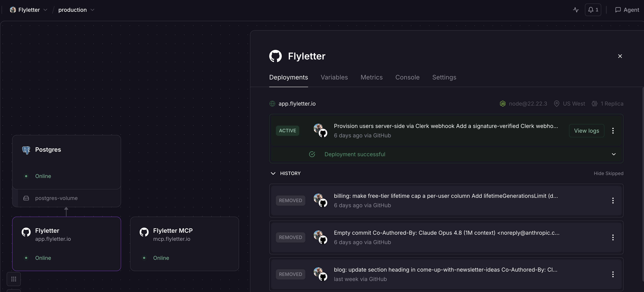Click the globe icon next to app.flyletter.io
The height and width of the screenshot is (292, 644).
click(272, 104)
